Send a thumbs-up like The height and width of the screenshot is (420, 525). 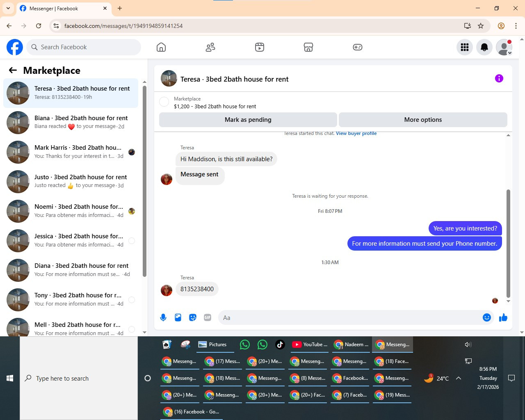tap(503, 317)
